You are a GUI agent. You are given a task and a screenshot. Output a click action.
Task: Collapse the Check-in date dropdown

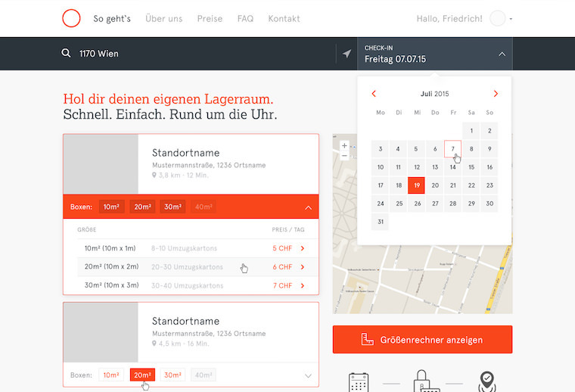pos(502,54)
